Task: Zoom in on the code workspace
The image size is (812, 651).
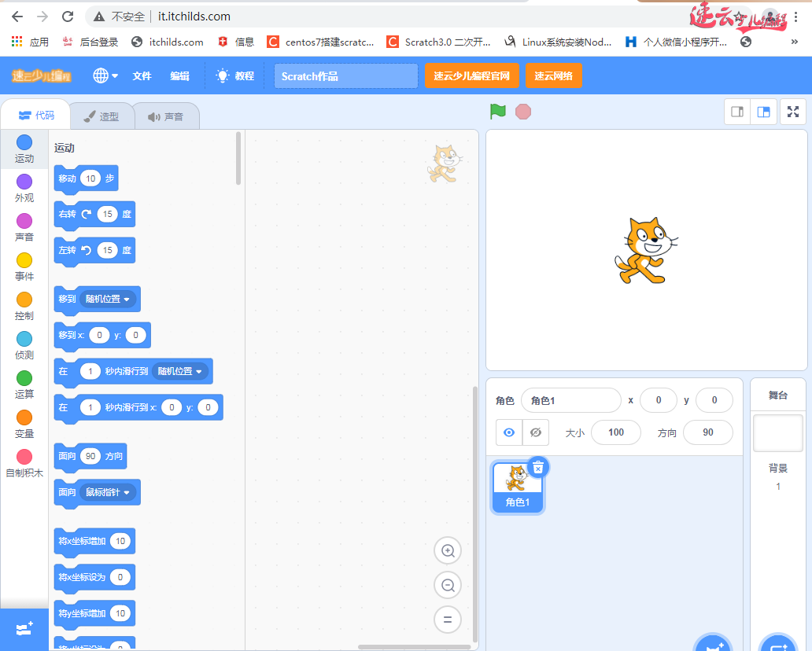Action: (x=448, y=551)
